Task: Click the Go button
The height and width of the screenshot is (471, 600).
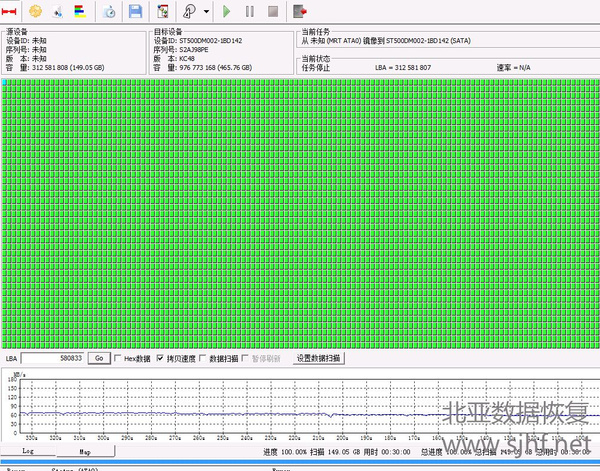Action: [x=99, y=358]
